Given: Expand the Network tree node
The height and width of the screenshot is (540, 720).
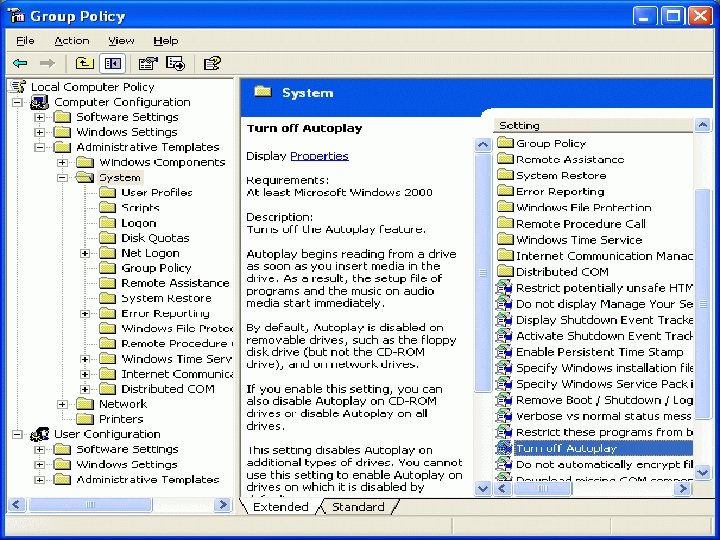Looking at the screenshot, I should 62,404.
